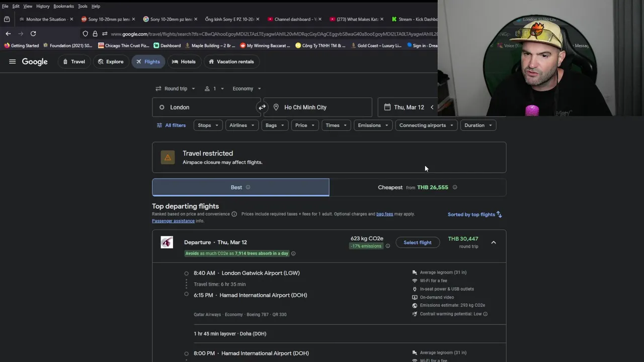The width and height of the screenshot is (644, 362).
Task: Open the bag fees link
Action: [x=384, y=214]
